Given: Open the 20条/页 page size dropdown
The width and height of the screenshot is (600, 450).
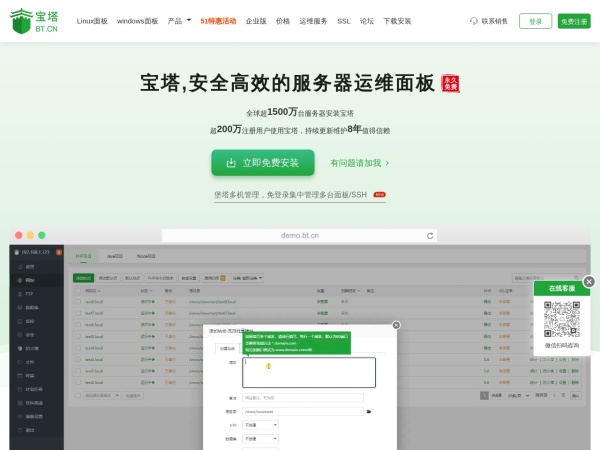Looking at the screenshot, I should click(x=518, y=395).
